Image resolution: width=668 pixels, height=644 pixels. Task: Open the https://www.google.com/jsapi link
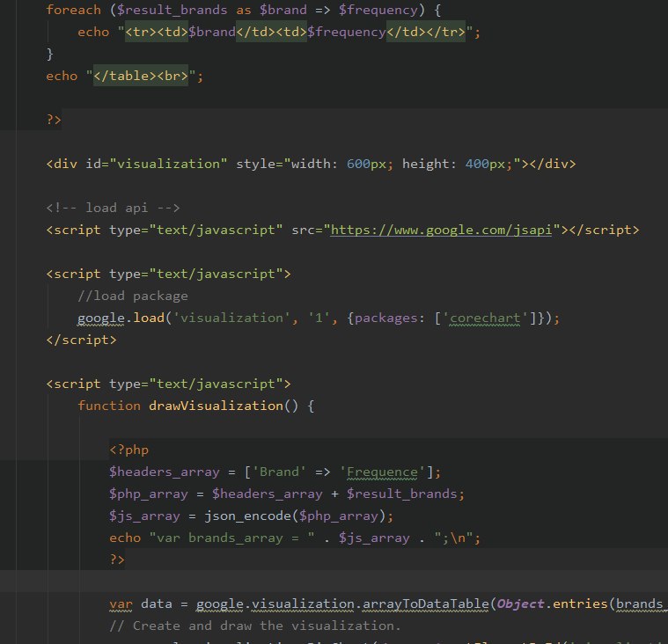[441, 230]
